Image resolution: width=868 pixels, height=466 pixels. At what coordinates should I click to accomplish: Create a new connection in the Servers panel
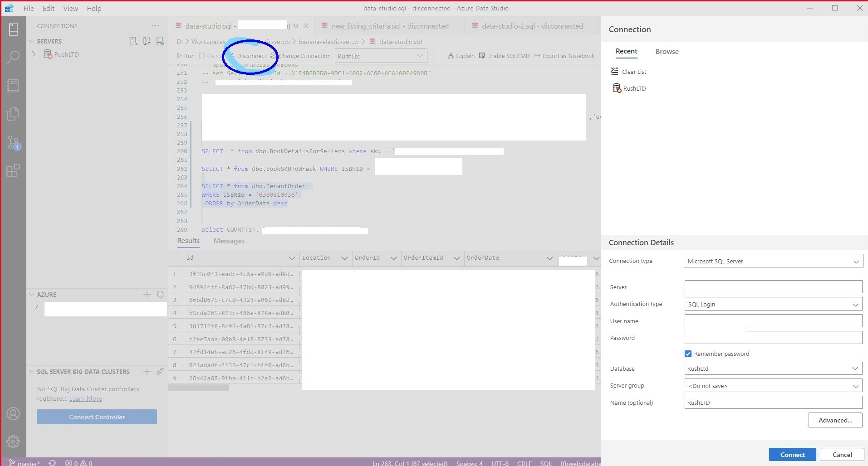tap(133, 41)
